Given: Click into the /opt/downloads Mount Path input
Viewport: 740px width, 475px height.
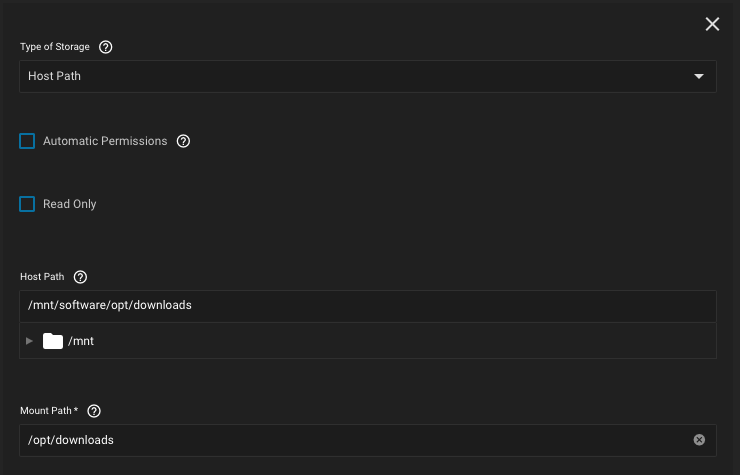Looking at the screenshot, I should coord(350,440).
